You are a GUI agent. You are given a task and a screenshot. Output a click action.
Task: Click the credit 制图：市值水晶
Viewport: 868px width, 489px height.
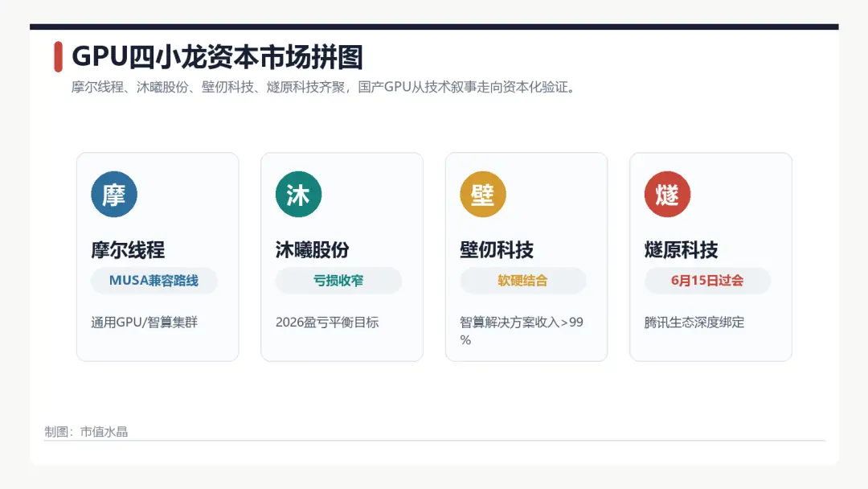(x=86, y=432)
